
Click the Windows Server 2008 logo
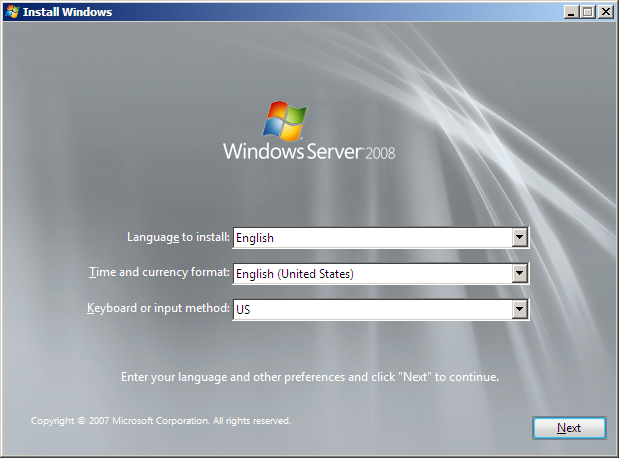pos(309,131)
